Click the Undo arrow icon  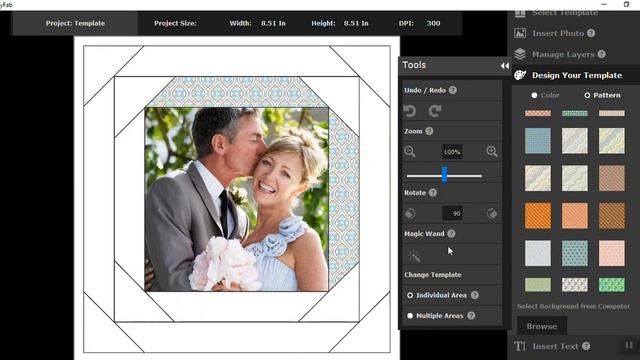pyautogui.click(x=410, y=111)
